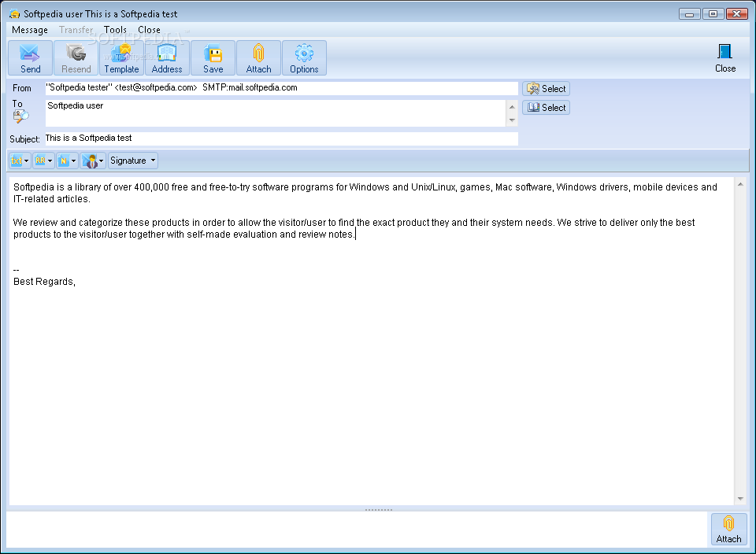Image resolution: width=756 pixels, height=554 pixels.
Task: Click Select button beside To field
Action: point(547,108)
